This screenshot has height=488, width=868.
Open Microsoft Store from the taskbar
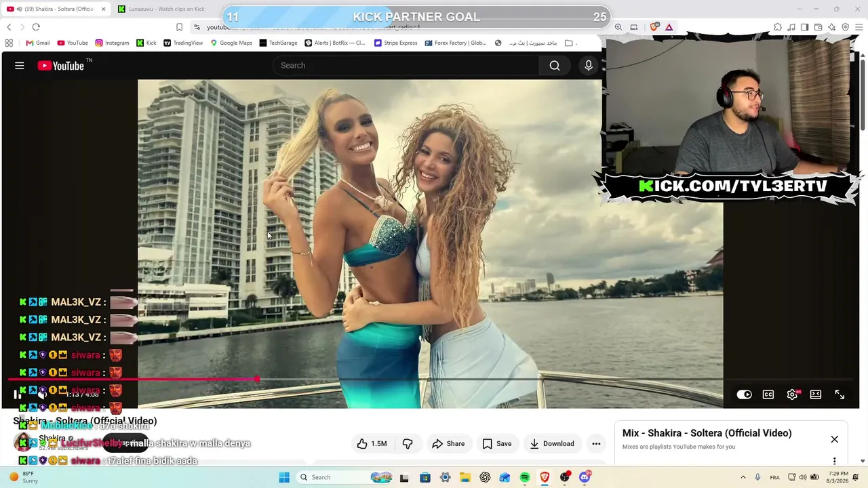[425, 477]
